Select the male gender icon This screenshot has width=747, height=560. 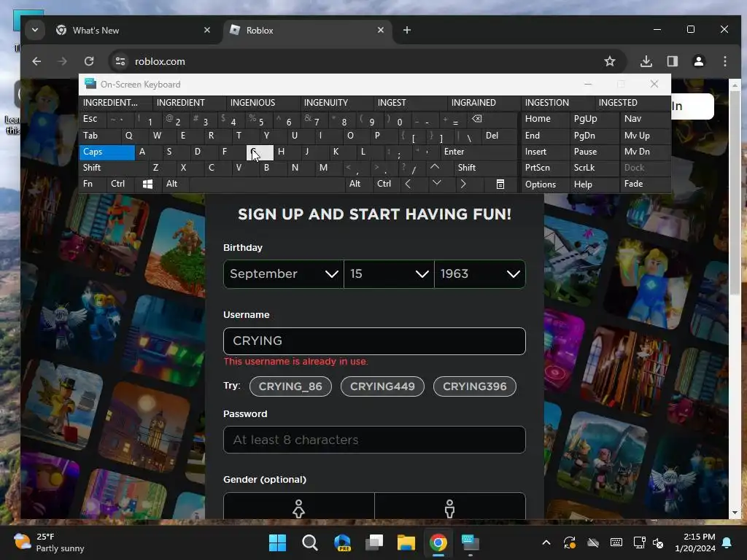pyautogui.click(x=449, y=507)
